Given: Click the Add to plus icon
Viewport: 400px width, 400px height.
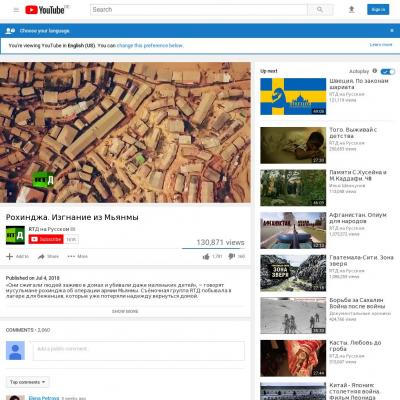Looking at the screenshot, I should pos(10,256).
